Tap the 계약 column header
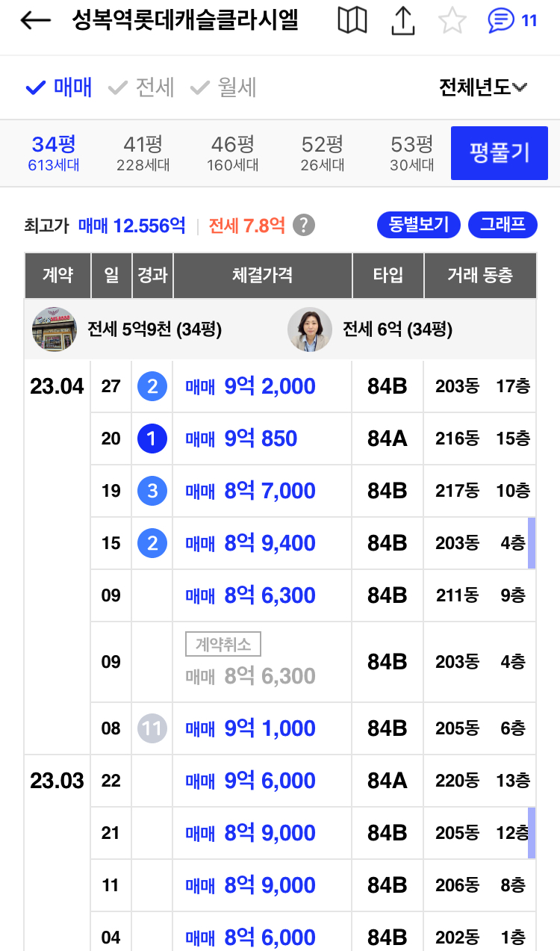This screenshot has width=560, height=951. click(x=57, y=276)
